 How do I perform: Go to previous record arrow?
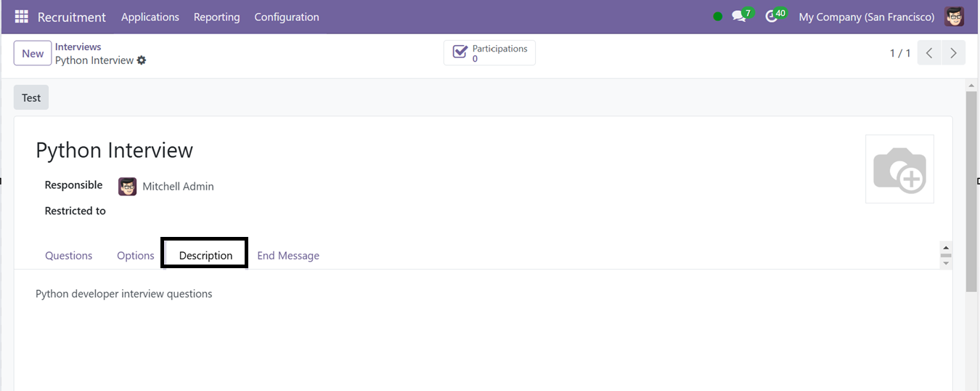point(929,53)
